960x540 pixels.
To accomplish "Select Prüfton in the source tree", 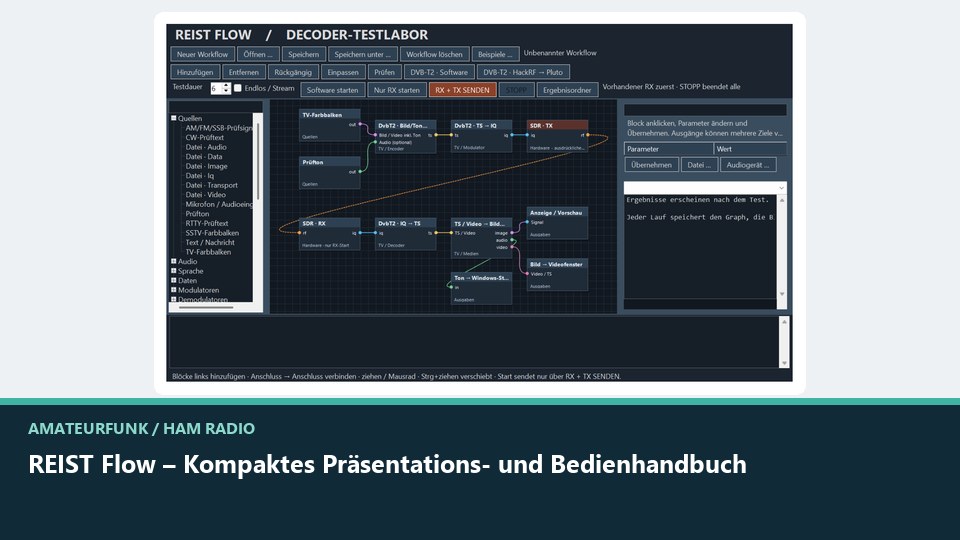I will 197,214.
